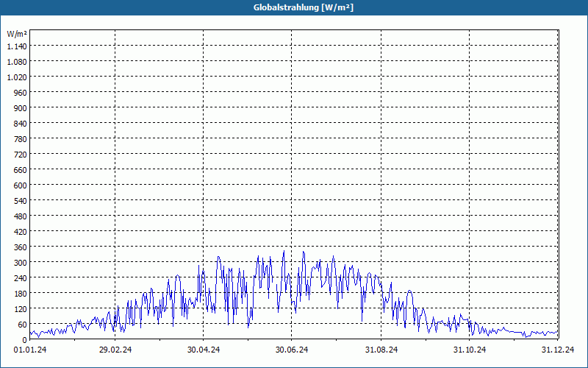This screenshot has height=368, width=588.
Task: Click the 240 y-axis value
Action: click(x=21, y=278)
